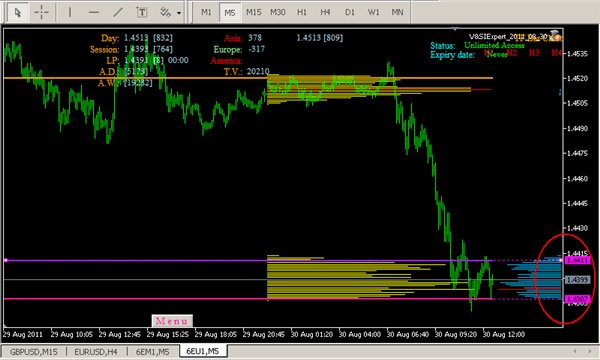Screen dimensions: 600x360
Task: Open the EURUSD,H4 chart tab
Action: [x=96, y=352]
